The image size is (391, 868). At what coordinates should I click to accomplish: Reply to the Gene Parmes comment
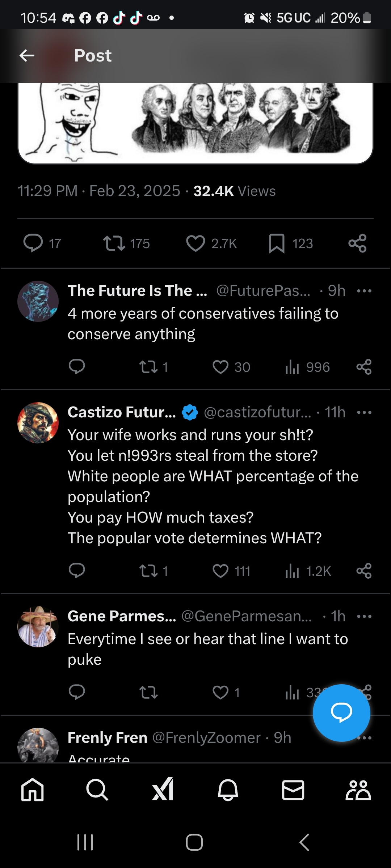pos(77,692)
